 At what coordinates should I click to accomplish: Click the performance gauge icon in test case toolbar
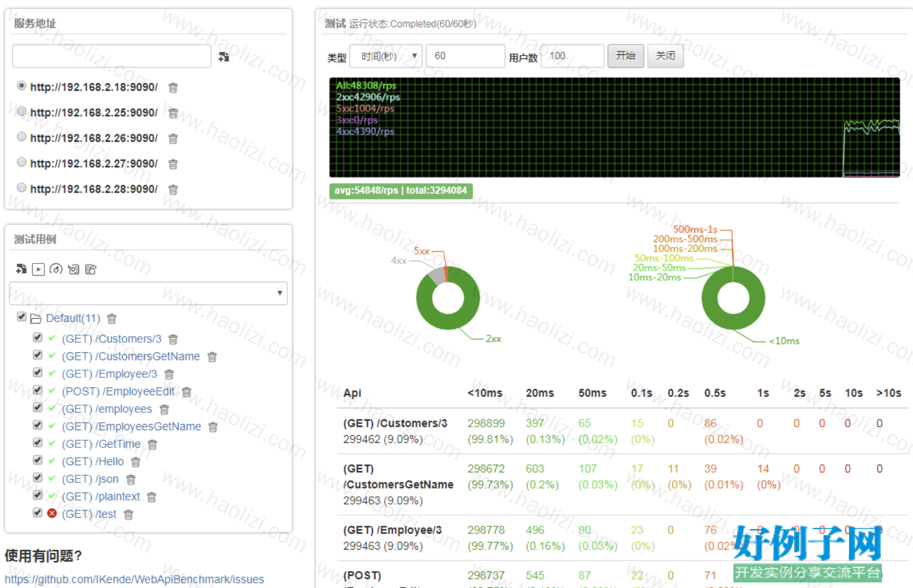[56, 270]
